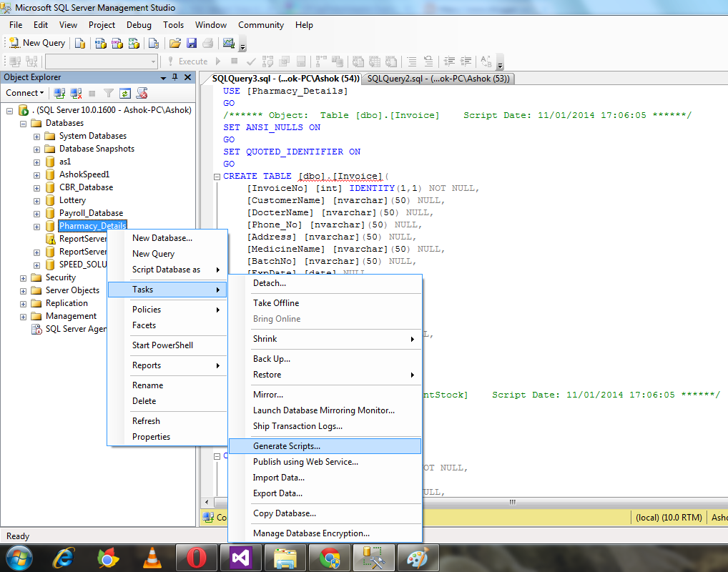Click the Windows Start button

[x=19, y=558]
